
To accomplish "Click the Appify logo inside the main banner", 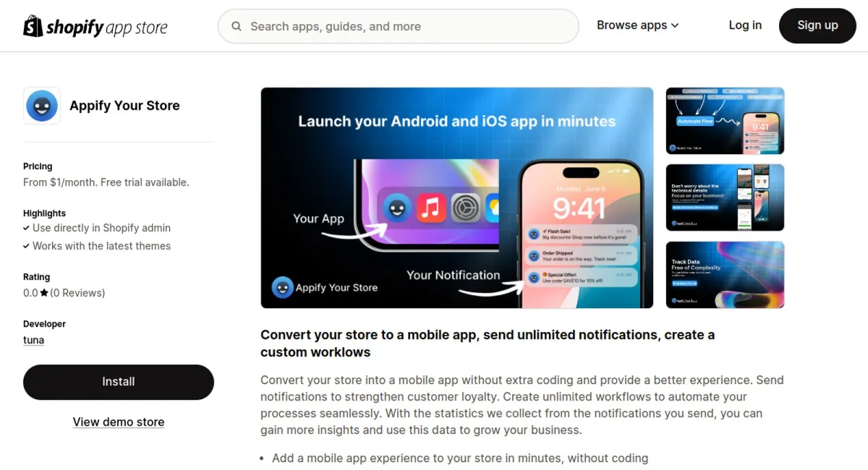I will (x=282, y=287).
